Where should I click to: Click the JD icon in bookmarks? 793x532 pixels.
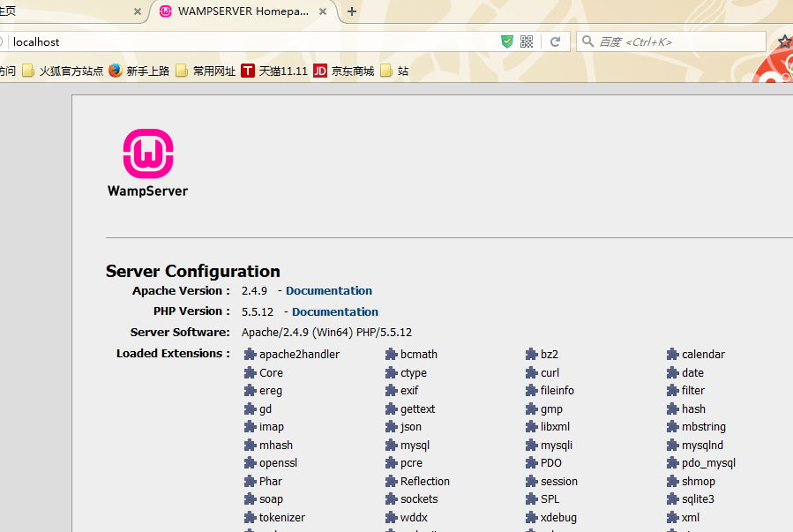pos(320,71)
